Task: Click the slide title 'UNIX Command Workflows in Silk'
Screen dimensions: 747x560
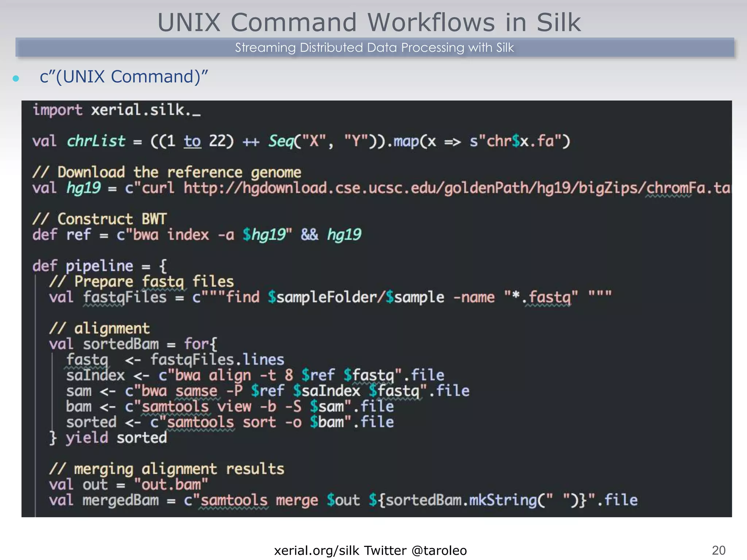Action: (369, 22)
